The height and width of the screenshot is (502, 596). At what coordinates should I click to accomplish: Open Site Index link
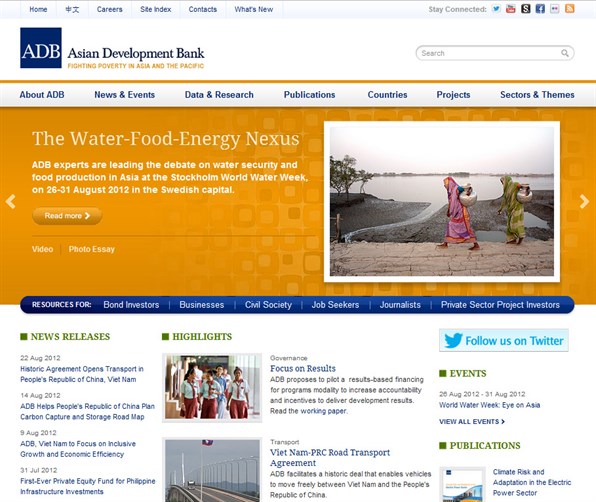coord(155,9)
